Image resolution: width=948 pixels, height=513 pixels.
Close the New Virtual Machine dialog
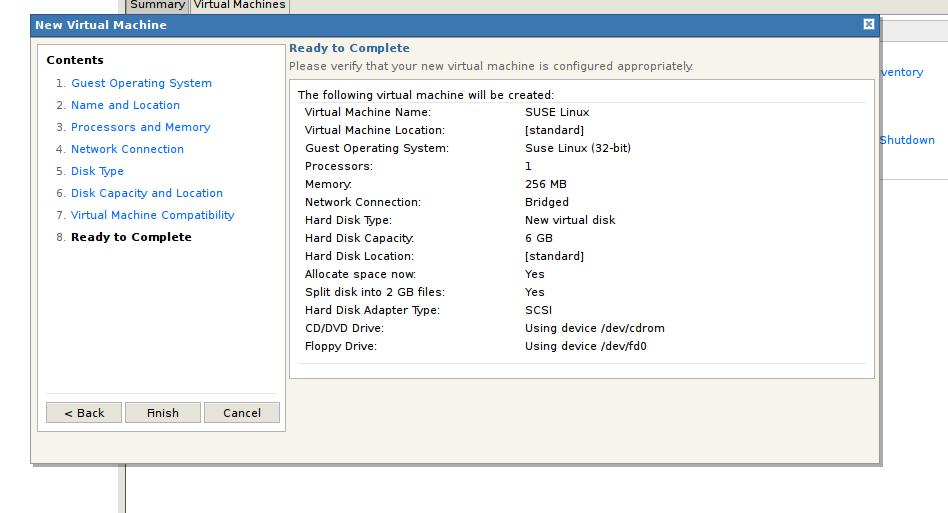point(868,25)
